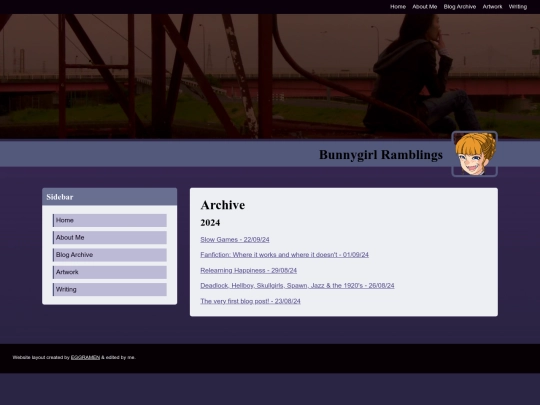Viewport: 540px width, 405px height.
Task: Open the Relearning Happiness - 29/08/24 post
Action: 249,270
